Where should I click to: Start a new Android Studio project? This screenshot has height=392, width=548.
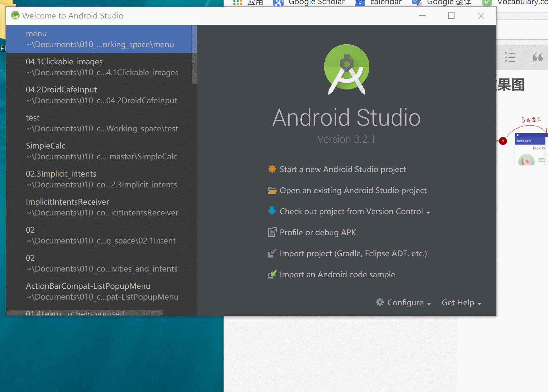343,169
